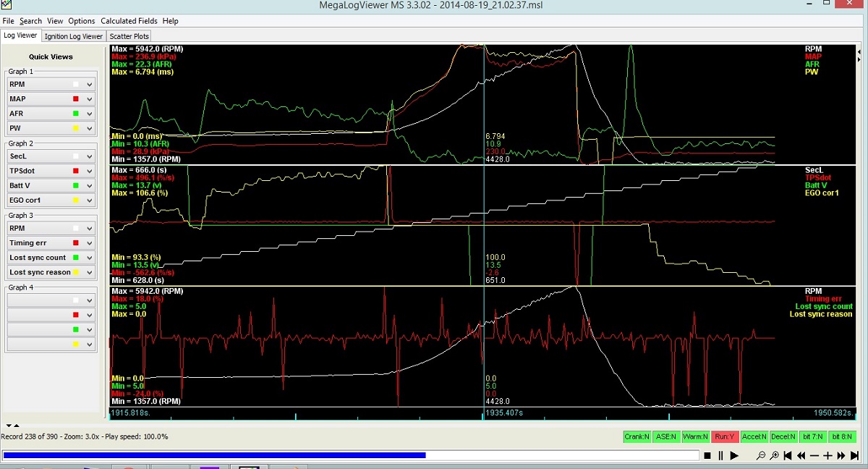Jump to the start of the log

pyautogui.click(x=788, y=456)
